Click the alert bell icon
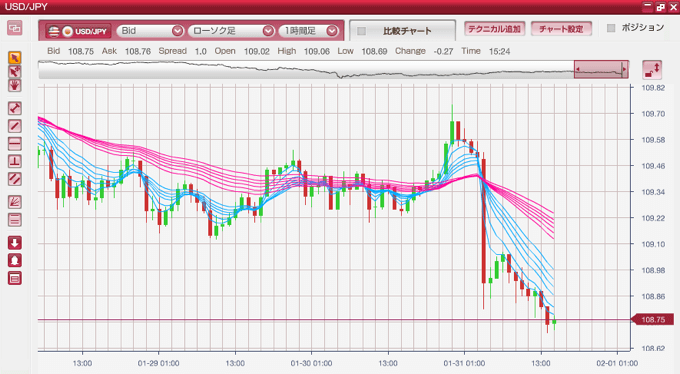 tap(14, 260)
